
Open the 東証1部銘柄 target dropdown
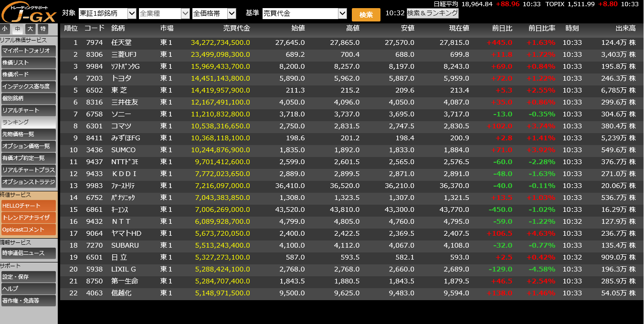107,13
